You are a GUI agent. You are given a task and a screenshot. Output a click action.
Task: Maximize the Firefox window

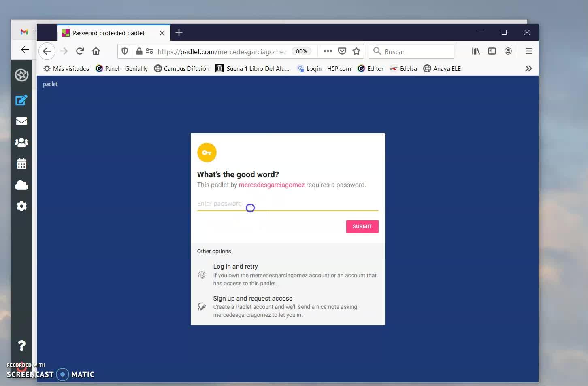pyautogui.click(x=504, y=32)
